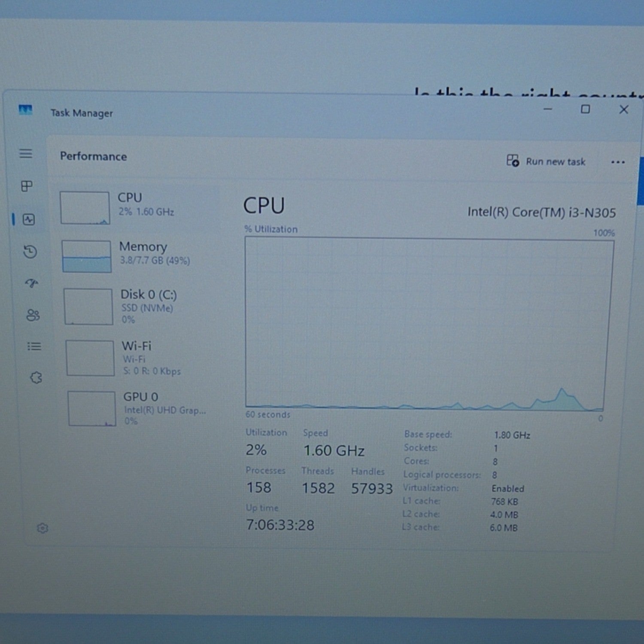This screenshot has width=644, height=644.
Task: Select the Performance page icon
Action: (x=29, y=220)
